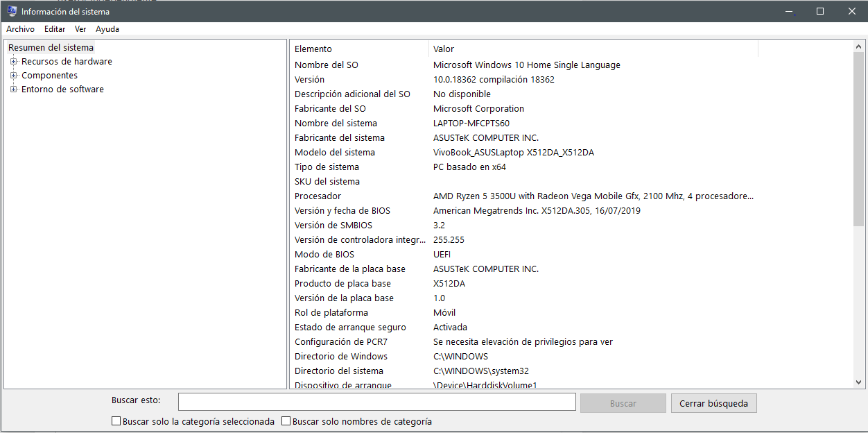Click value VivoBook_ASUSLaptop X512DA_X512DA
The width and height of the screenshot is (868, 433).
(514, 153)
